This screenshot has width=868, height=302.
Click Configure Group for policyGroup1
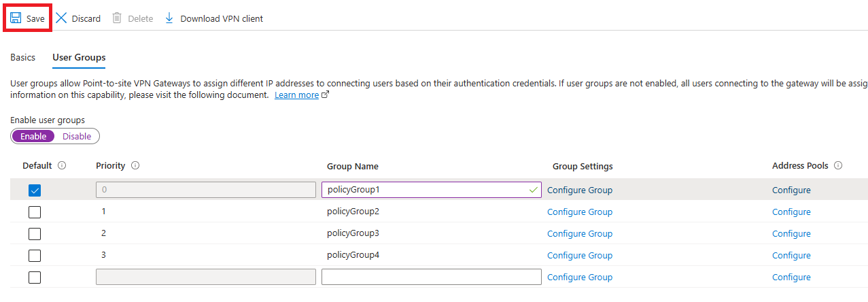tap(580, 190)
